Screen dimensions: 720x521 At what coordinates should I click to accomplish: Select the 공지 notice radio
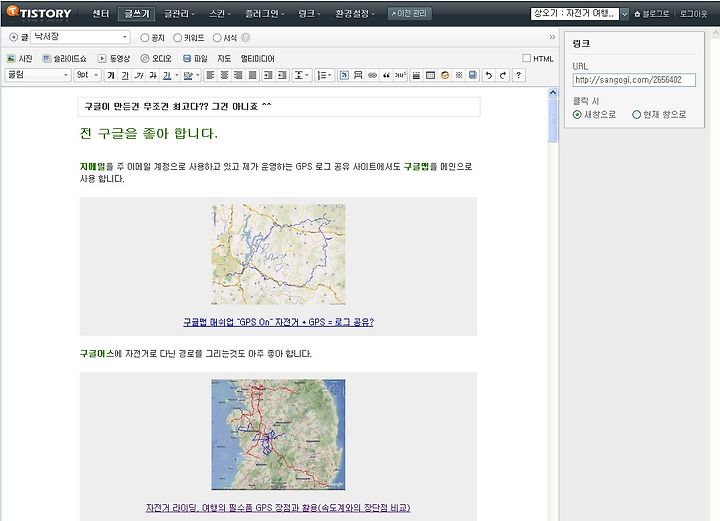(x=145, y=38)
